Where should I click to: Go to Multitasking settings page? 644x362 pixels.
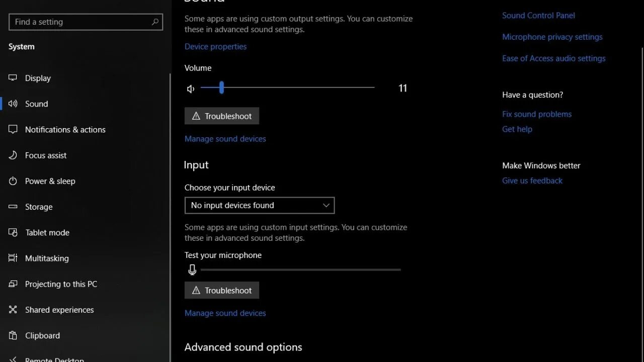point(47,258)
